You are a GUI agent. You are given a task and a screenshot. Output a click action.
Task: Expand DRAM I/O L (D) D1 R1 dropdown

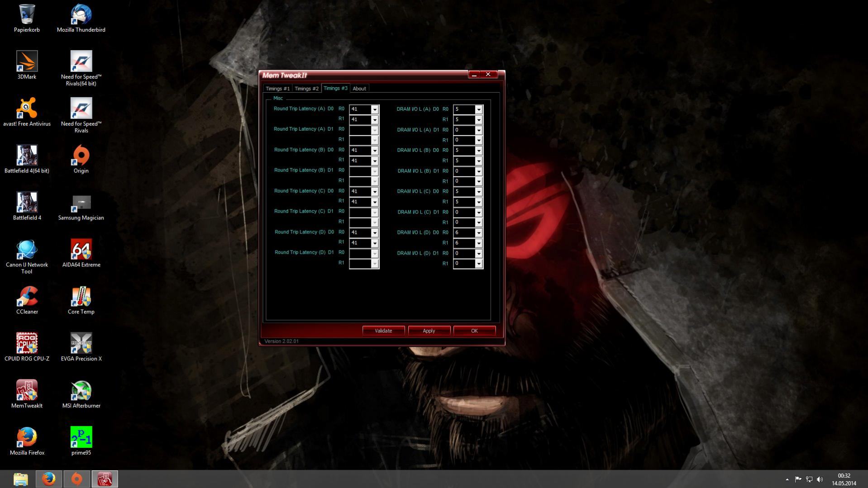pyautogui.click(x=478, y=264)
